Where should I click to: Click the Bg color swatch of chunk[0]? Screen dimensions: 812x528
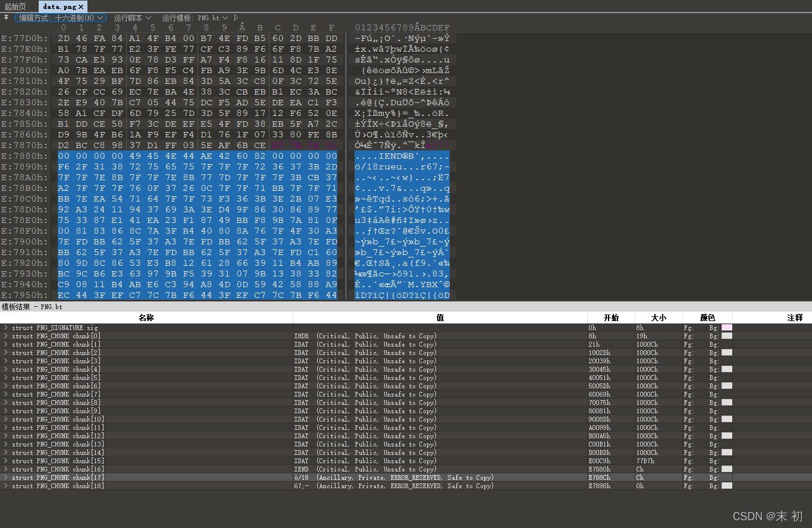click(726, 336)
